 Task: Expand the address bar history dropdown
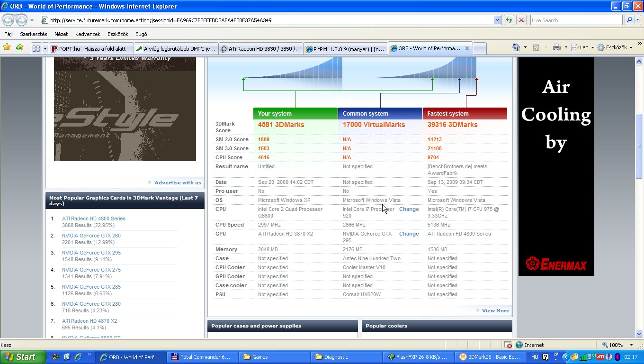pyautogui.click(x=497, y=20)
